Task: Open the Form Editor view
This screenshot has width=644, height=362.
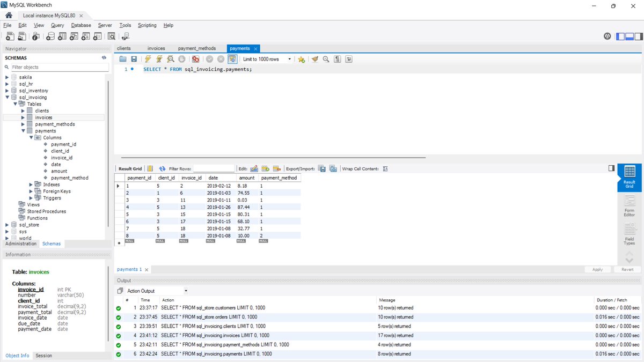Action: 630,205
